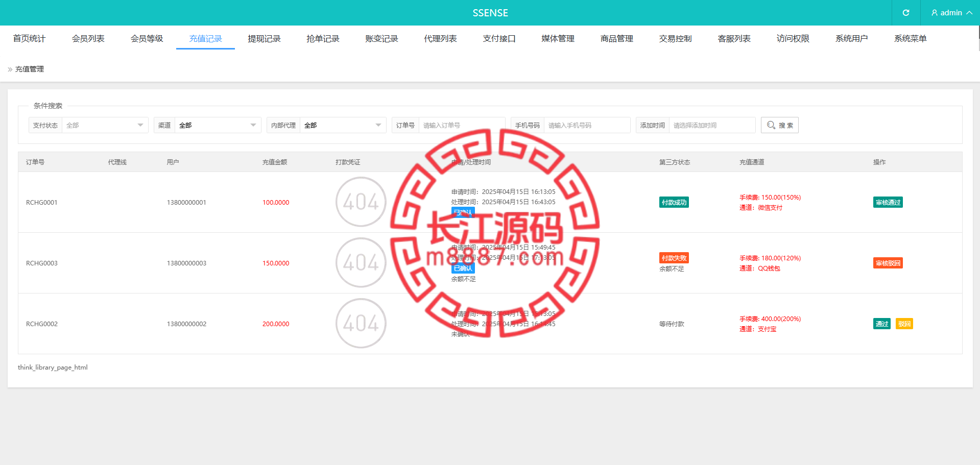Click 通道: 微信支付 text

pos(761,208)
